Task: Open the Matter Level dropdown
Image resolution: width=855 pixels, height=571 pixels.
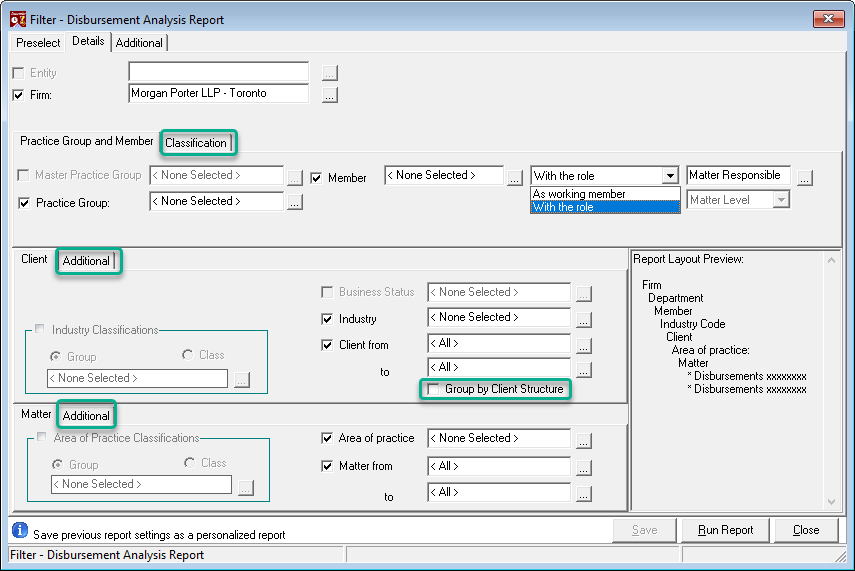Action: [781, 200]
